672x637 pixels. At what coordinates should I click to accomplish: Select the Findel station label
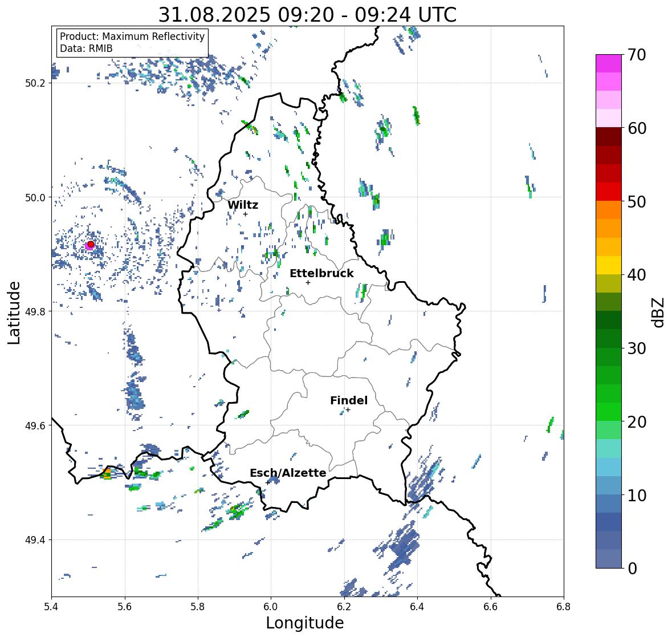coord(348,400)
